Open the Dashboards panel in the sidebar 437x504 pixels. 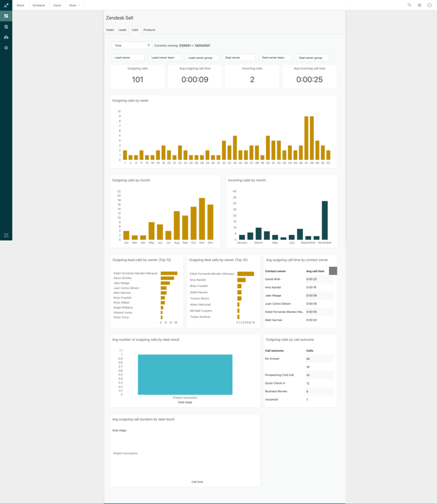click(x=6, y=16)
